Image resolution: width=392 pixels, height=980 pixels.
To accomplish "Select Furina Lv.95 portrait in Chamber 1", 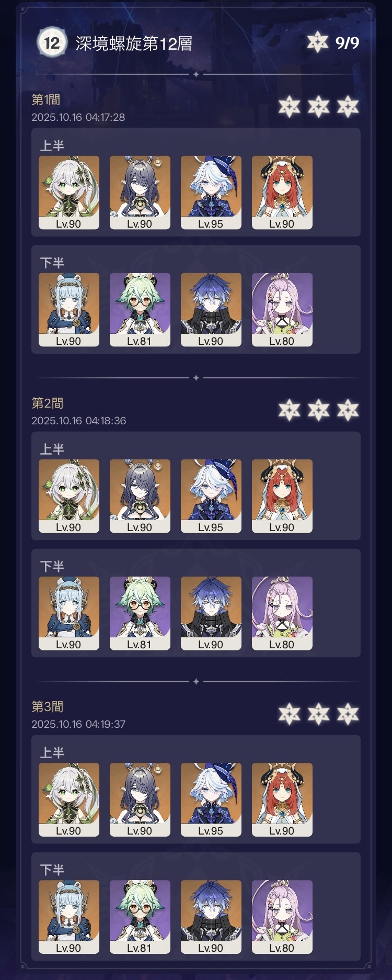I will 211,193.
